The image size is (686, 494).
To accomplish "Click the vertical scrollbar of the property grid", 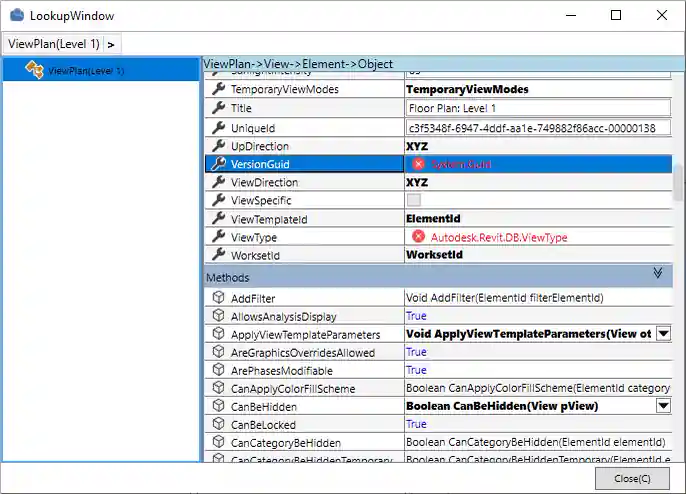I will (679, 180).
